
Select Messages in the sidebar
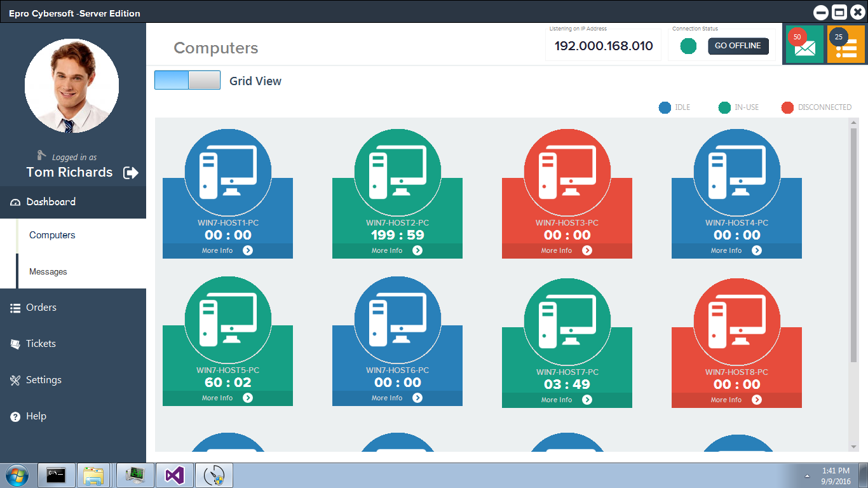coord(48,271)
